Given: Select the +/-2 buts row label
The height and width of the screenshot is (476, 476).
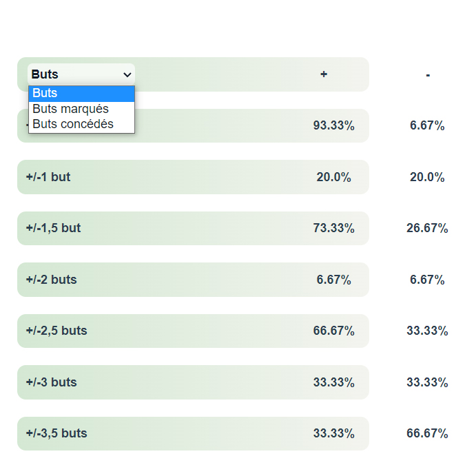Looking at the screenshot, I should point(51,280).
